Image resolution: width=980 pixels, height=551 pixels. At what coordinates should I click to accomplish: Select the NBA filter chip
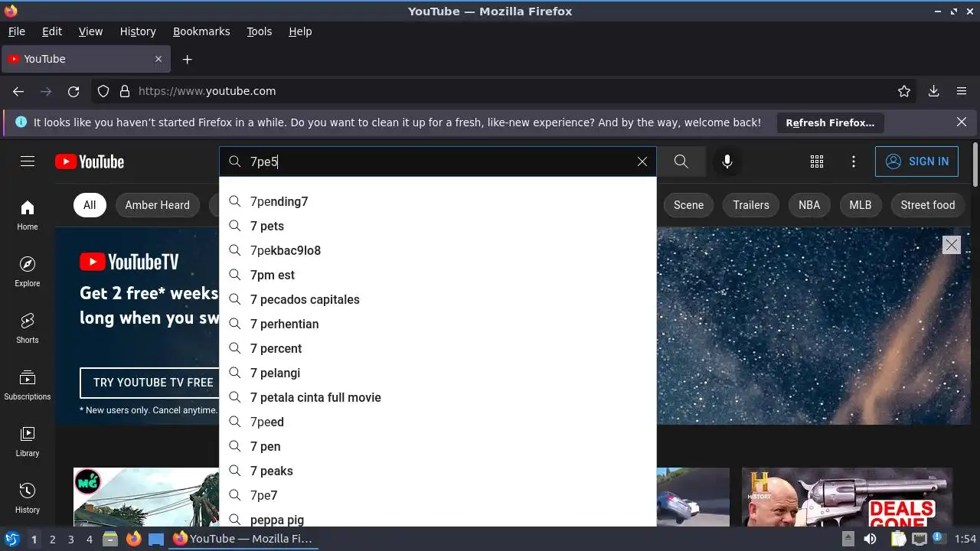click(x=809, y=205)
